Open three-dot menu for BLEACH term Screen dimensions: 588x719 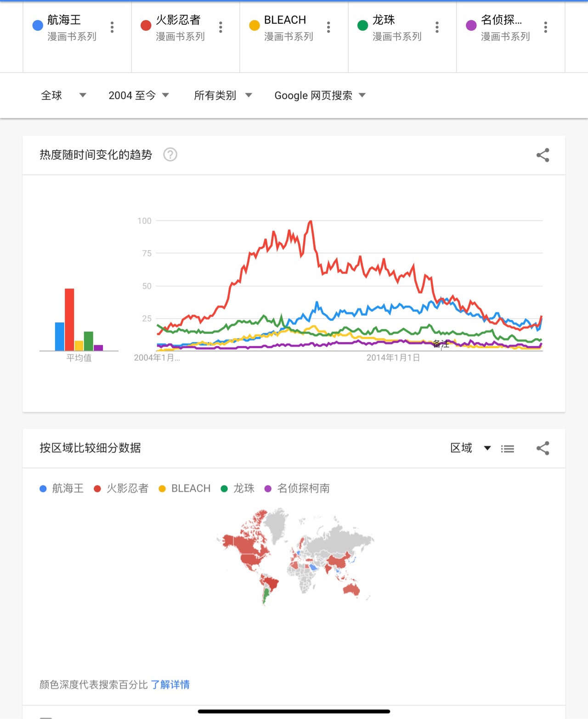(x=328, y=27)
